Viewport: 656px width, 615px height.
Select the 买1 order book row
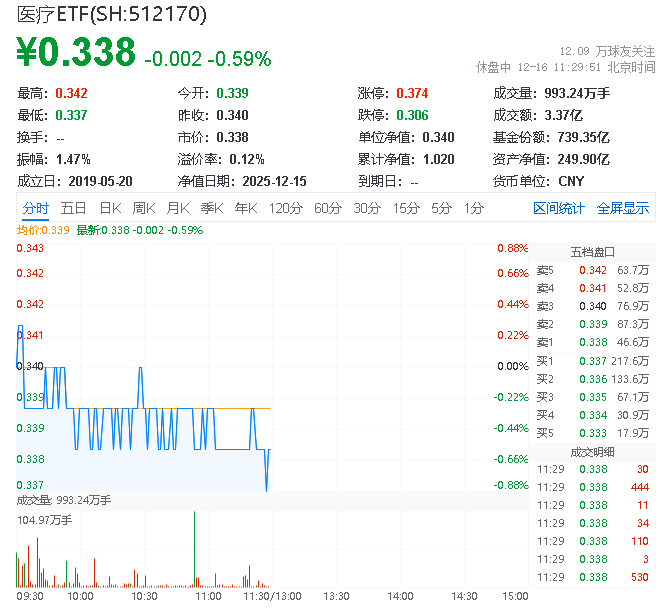click(x=592, y=360)
